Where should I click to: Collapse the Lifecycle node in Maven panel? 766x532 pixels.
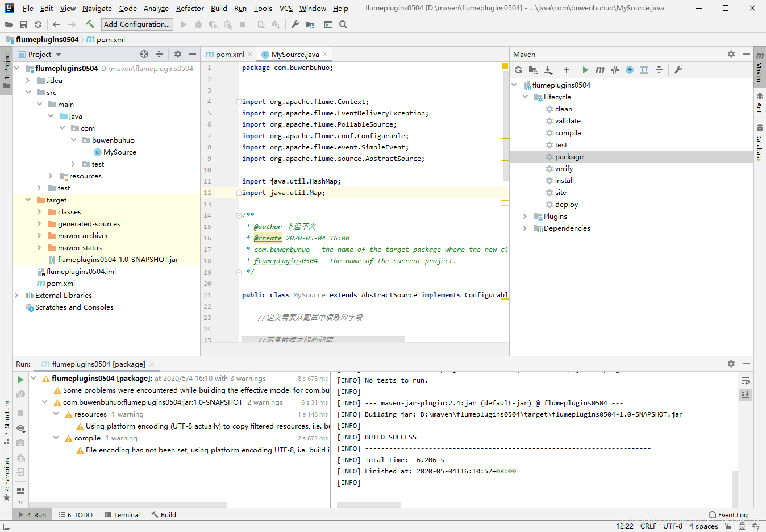click(x=525, y=97)
